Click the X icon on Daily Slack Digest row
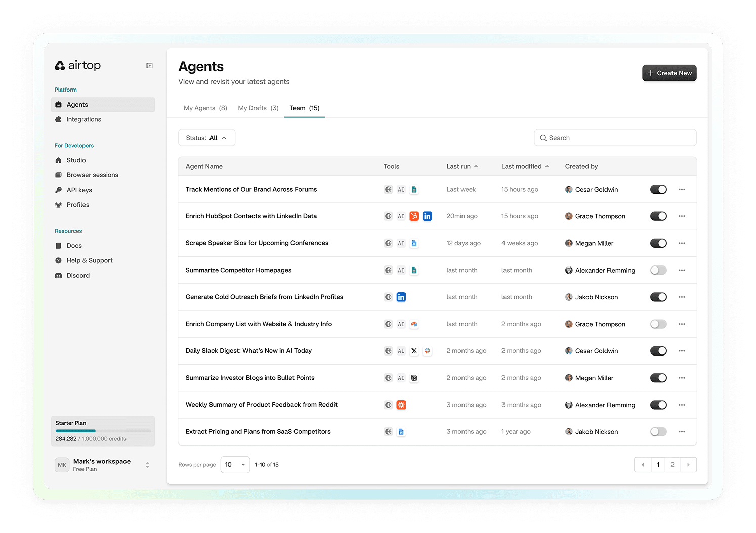The width and height of the screenshot is (756, 533). tap(414, 350)
